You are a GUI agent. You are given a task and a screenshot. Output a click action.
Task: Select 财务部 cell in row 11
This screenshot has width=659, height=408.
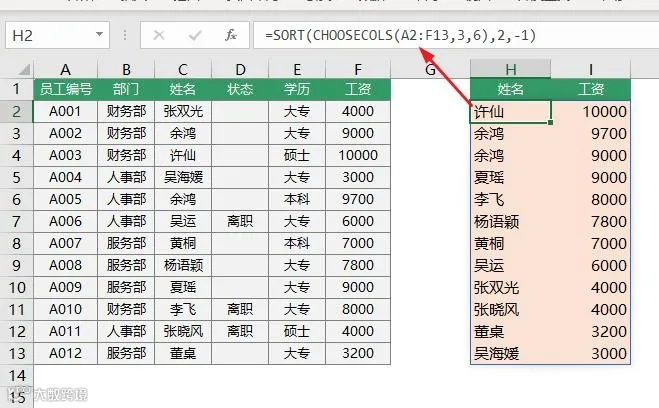click(x=126, y=309)
